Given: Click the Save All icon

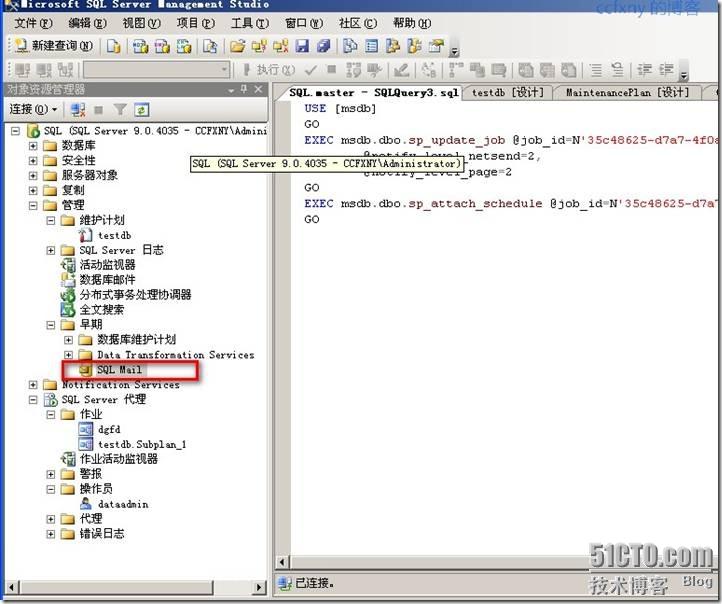Looking at the screenshot, I should [324, 46].
